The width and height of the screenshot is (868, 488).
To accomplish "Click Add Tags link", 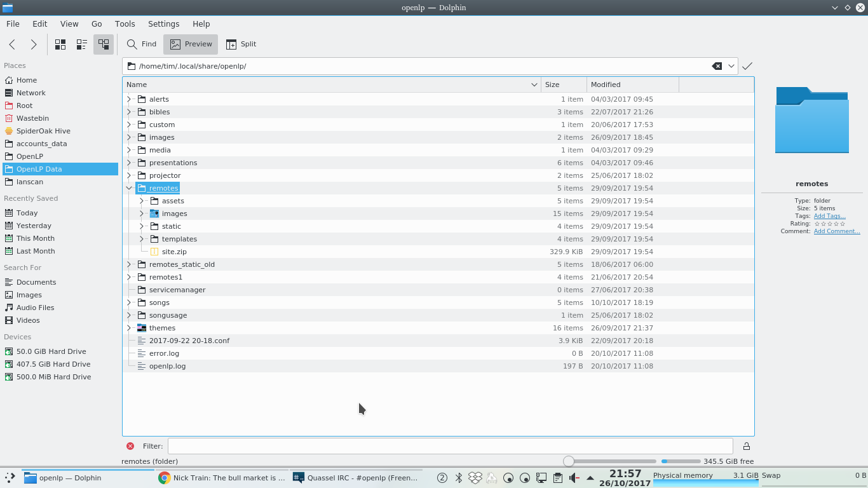I will (x=829, y=216).
